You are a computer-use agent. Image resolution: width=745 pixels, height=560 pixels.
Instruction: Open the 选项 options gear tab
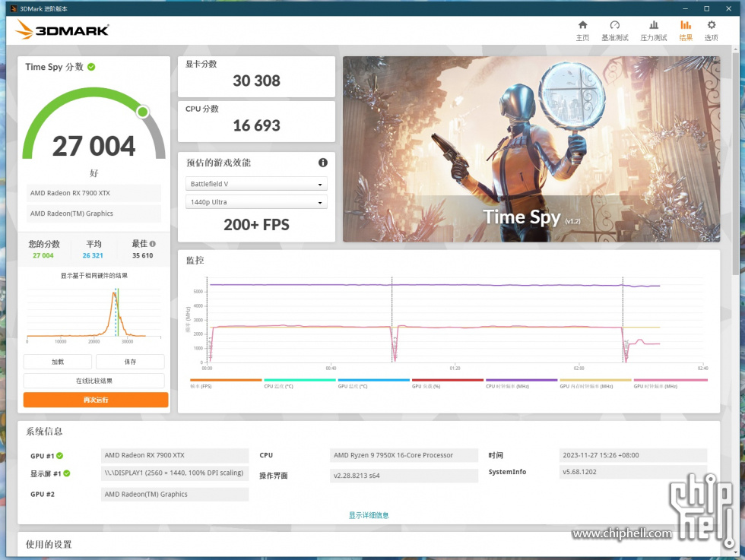pyautogui.click(x=712, y=30)
